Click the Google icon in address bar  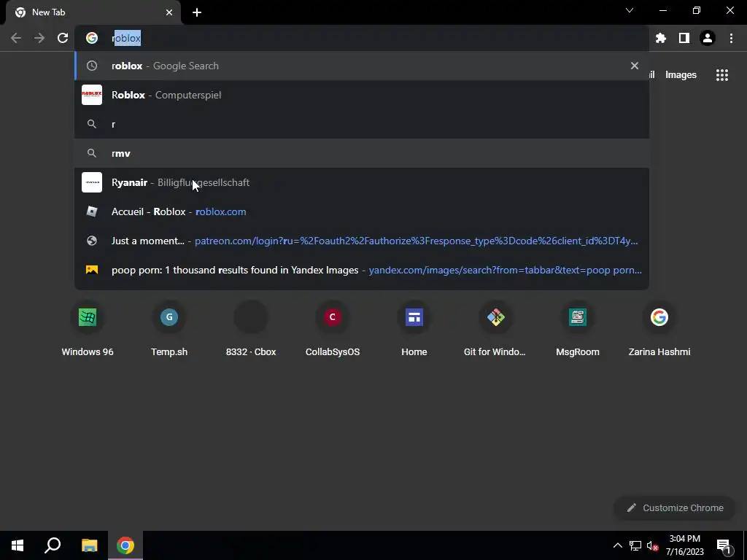coord(92,38)
